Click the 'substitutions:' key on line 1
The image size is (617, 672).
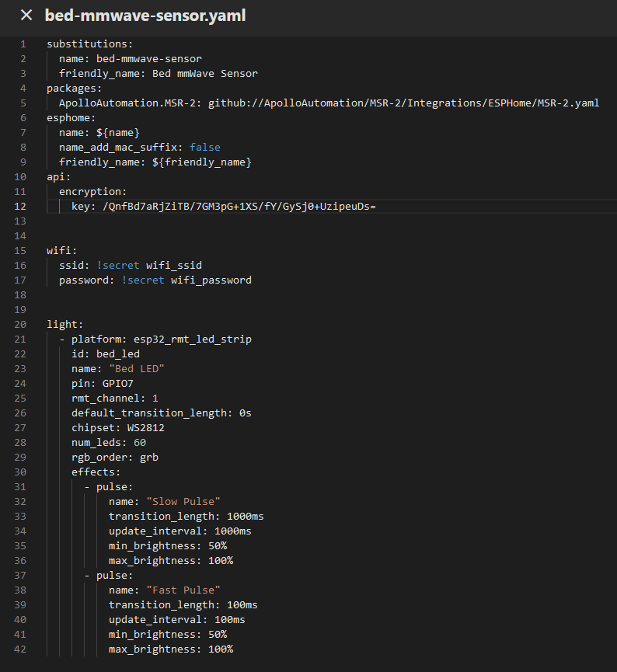click(x=89, y=44)
